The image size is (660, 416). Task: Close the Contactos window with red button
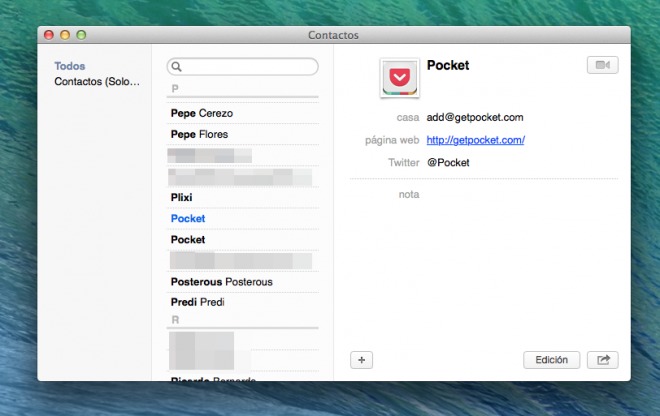click(x=49, y=35)
